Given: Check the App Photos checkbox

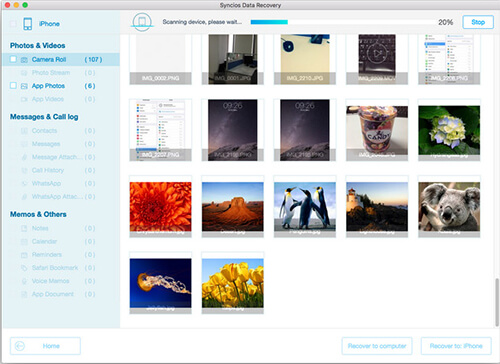Looking at the screenshot, I should point(13,85).
